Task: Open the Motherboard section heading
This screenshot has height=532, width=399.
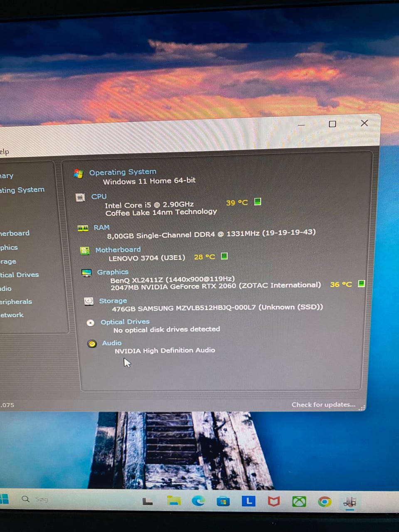Action: pyautogui.click(x=118, y=250)
